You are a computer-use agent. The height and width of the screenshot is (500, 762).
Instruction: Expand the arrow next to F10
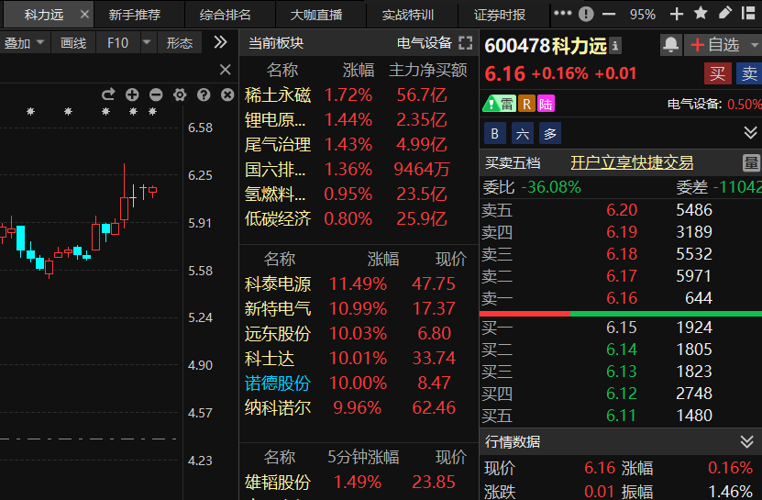point(147,43)
